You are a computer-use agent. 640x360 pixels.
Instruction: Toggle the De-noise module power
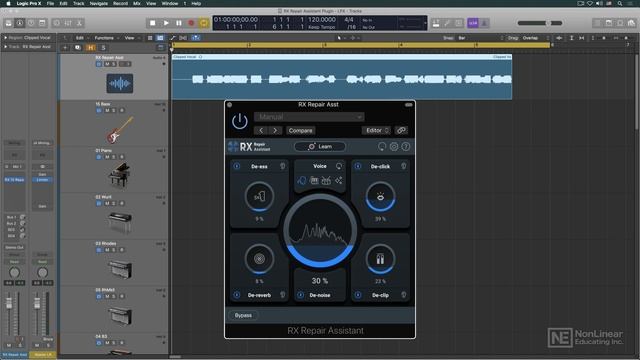[x=301, y=295]
